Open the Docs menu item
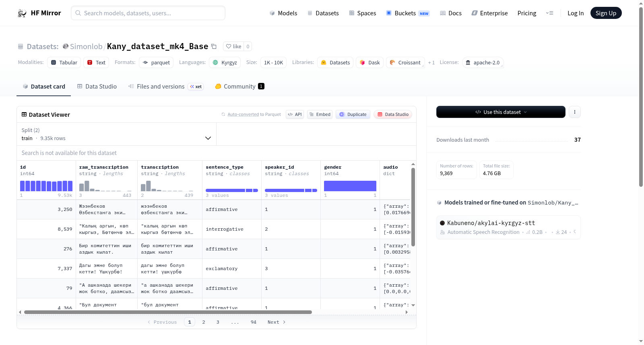Image resolution: width=644 pixels, height=345 pixels. point(450,13)
